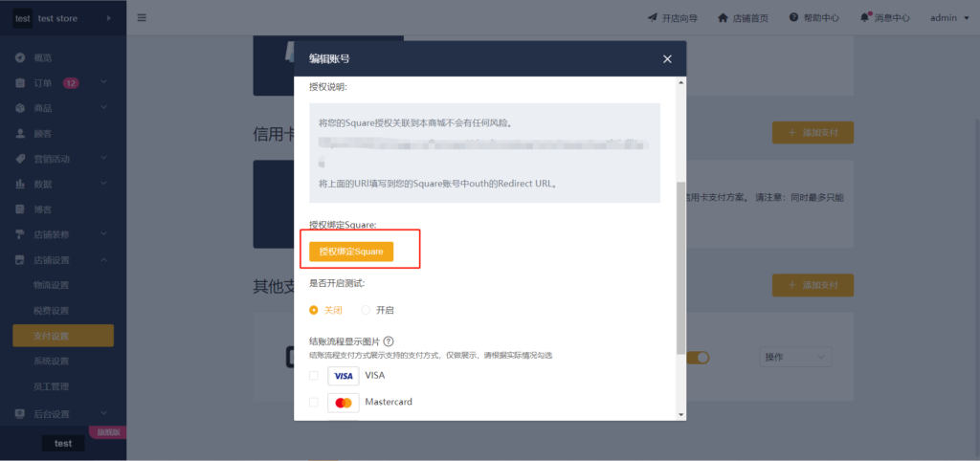Click help icon beside 结账流程显示图片

[x=389, y=341]
